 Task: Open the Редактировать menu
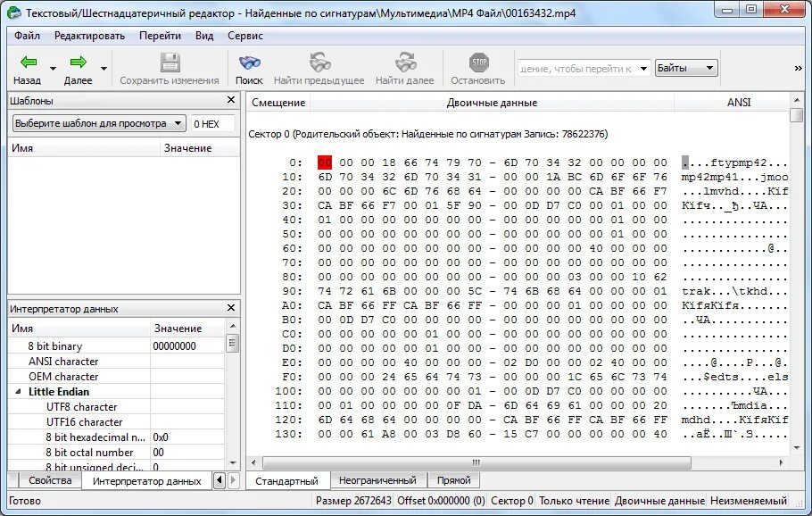[89, 36]
